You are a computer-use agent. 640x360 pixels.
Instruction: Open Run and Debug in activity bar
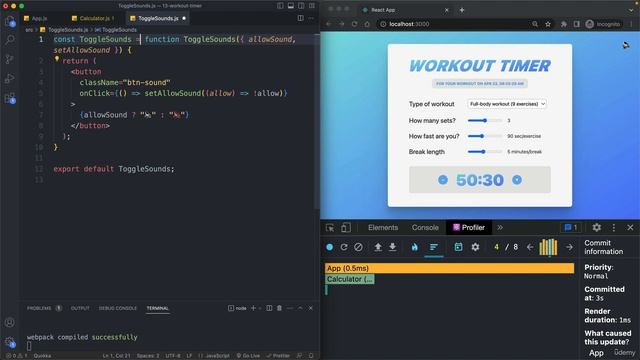[x=10, y=78]
